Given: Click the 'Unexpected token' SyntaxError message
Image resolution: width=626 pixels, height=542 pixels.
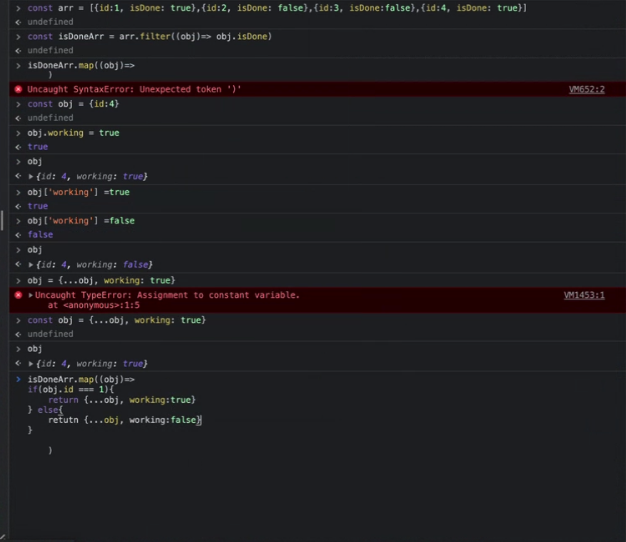Looking at the screenshot, I should pos(134,89).
